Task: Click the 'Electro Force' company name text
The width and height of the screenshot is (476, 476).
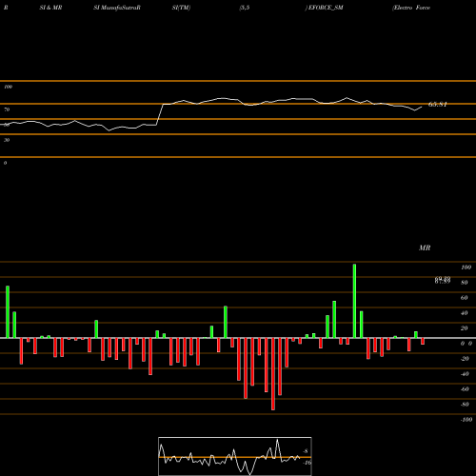Action: click(411, 8)
